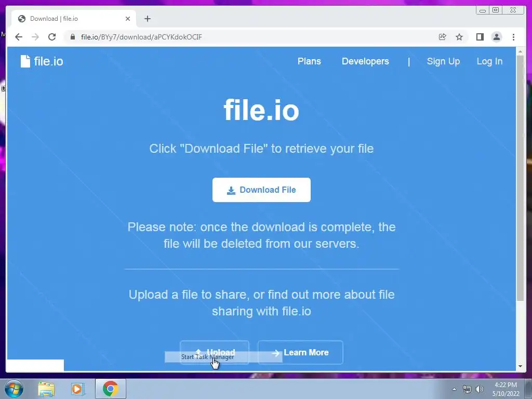532x399 pixels.
Task: Click the scrollbar up arrow
Action: pyautogui.click(x=520, y=52)
